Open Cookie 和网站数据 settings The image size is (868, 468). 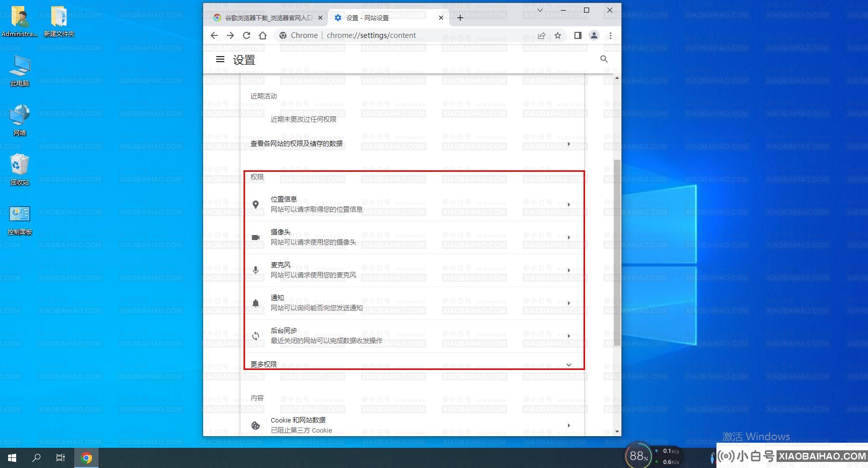coord(412,425)
